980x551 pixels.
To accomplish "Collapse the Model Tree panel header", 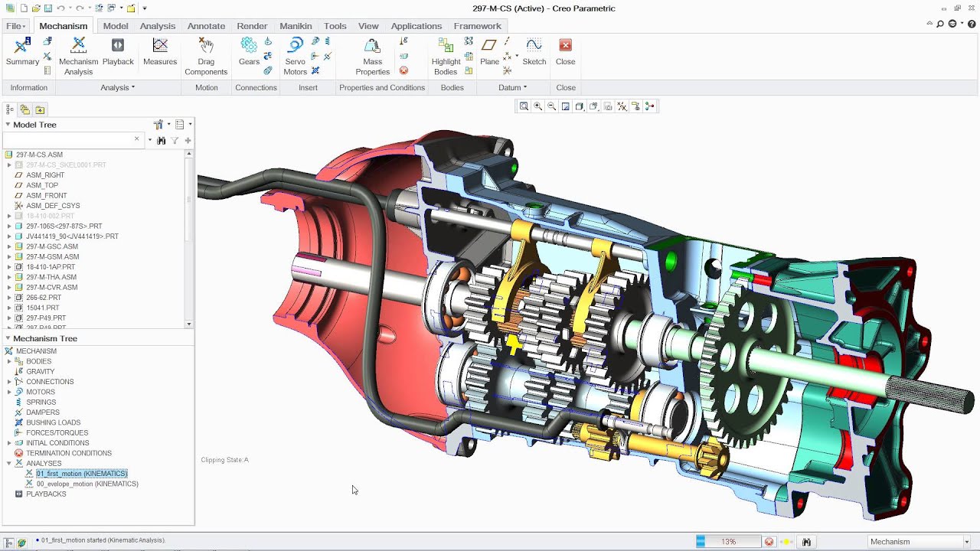I will pos(8,124).
